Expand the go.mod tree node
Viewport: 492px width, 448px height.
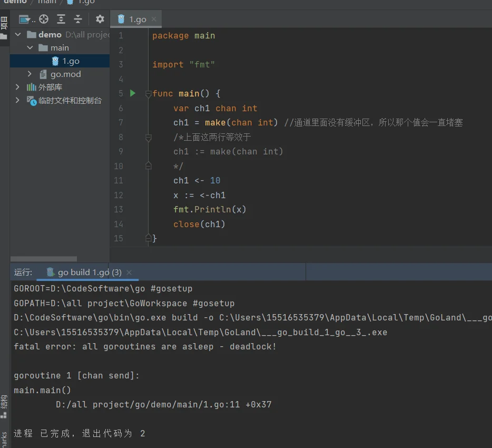pyautogui.click(x=30, y=74)
